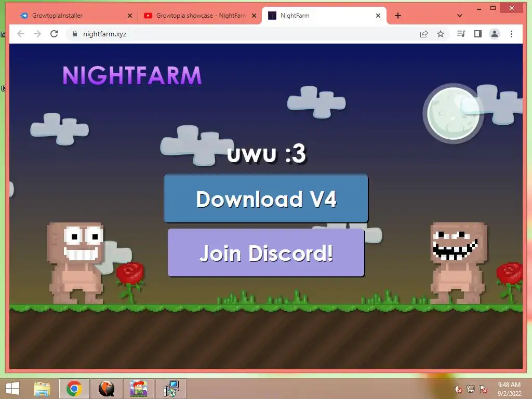Screen dimensions: 532x399
Task: Open File Explorer from the taskbar
Action: coord(42,389)
